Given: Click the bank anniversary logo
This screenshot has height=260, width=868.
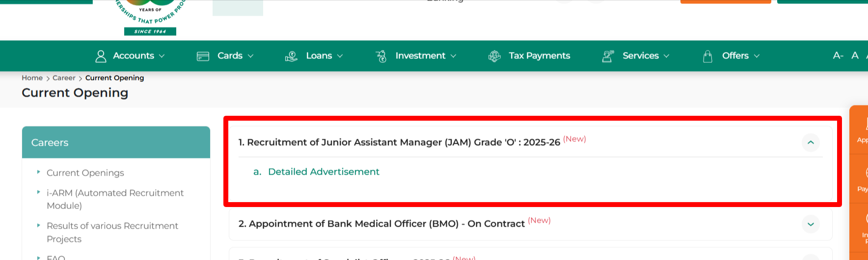Looking at the screenshot, I should tap(150, 18).
